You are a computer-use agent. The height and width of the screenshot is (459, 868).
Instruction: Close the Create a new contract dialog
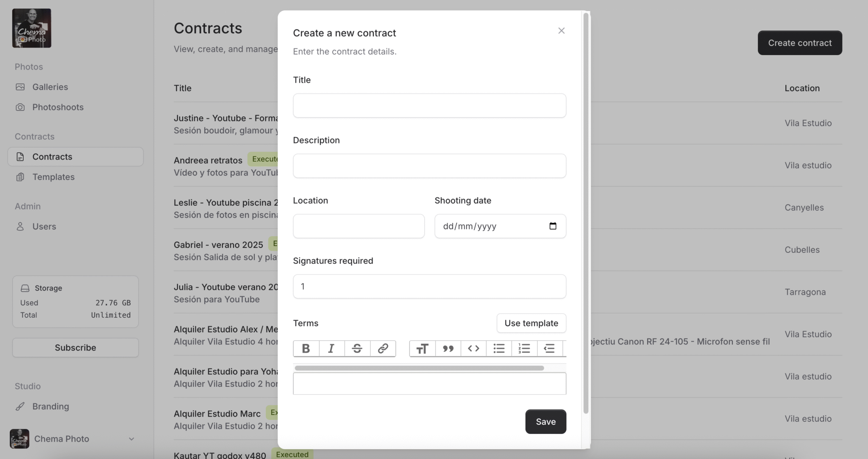[561, 31]
